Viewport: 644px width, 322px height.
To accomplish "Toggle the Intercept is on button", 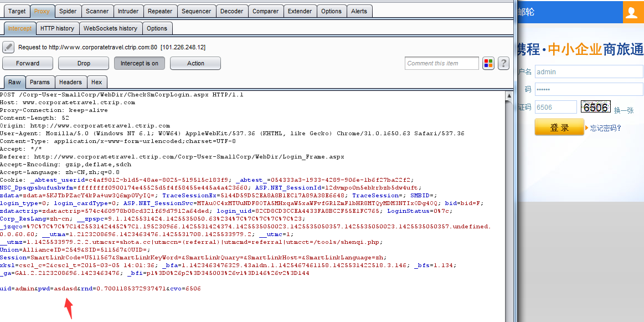I will [x=139, y=63].
